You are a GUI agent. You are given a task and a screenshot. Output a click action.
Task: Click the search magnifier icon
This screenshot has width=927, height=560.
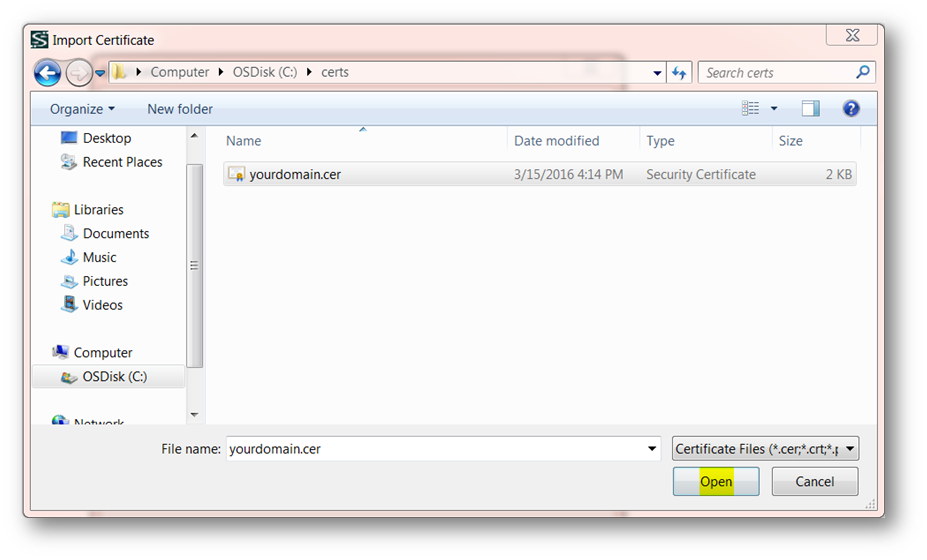pyautogui.click(x=863, y=72)
